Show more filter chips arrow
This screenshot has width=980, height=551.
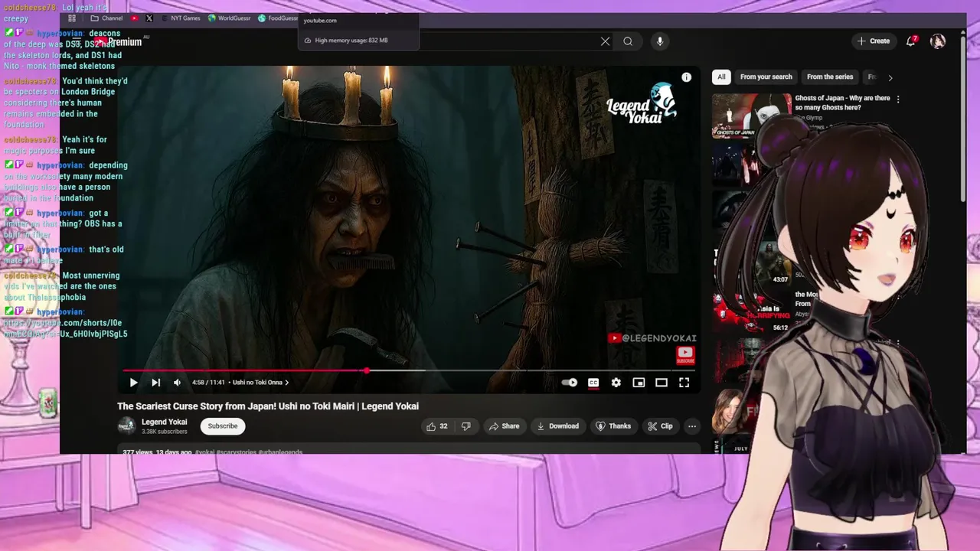(890, 77)
